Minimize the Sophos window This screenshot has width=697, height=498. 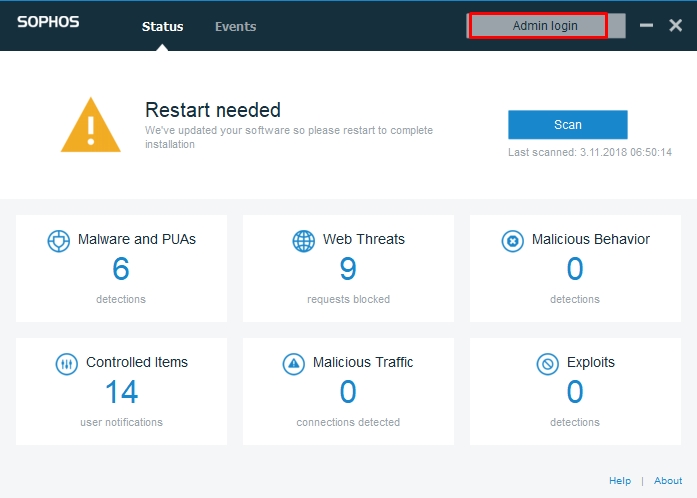coord(646,25)
